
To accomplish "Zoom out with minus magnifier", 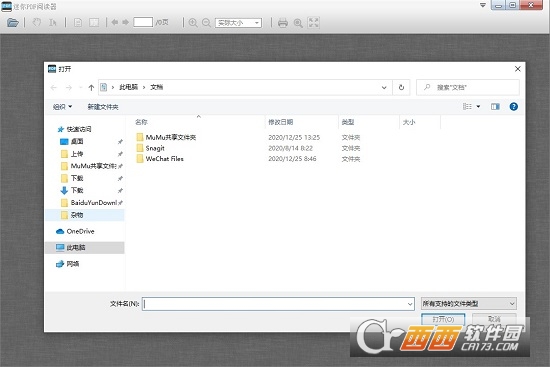I will pyautogui.click(x=207, y=23).
